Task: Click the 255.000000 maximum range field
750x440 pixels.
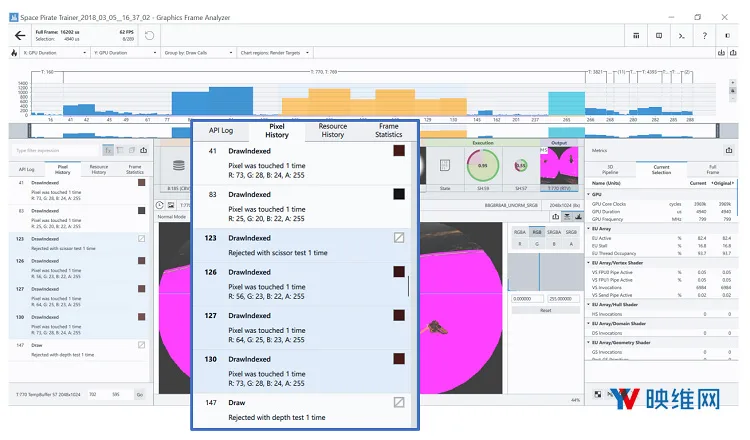Action: (563, 298)
